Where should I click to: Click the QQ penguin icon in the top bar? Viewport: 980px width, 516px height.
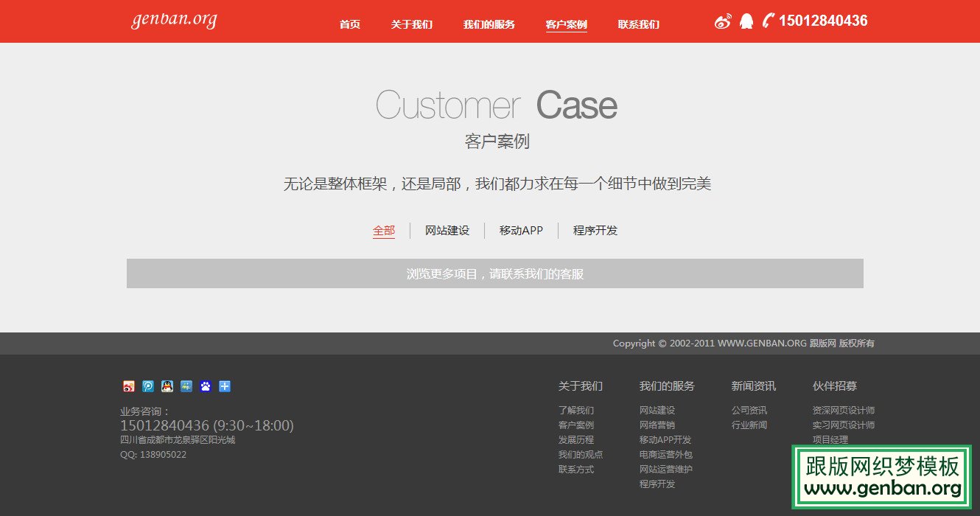pyautogui.click(x=746, y=21)
